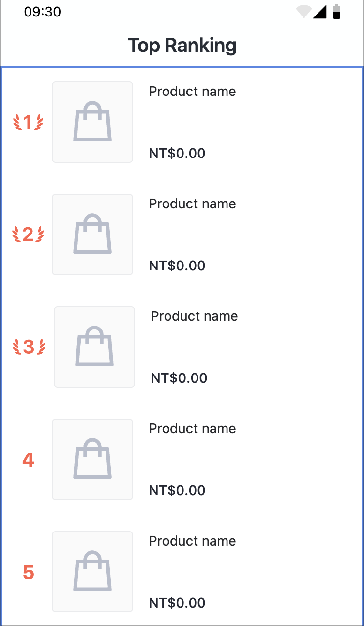Screen dimensions: 364x626
Task: Click the NT$0.00 price of rank 3
Action: tap(179, 378)
